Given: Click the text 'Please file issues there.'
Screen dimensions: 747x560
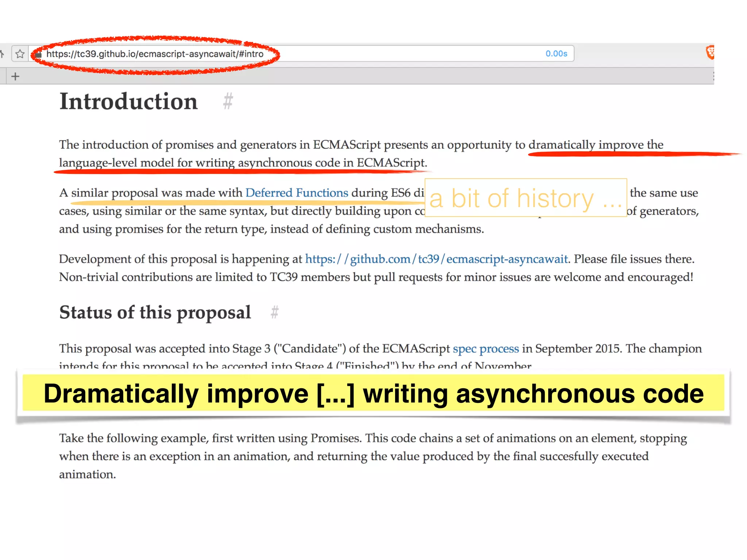Looking at the screenshot, I should click(x=634, y=259).
